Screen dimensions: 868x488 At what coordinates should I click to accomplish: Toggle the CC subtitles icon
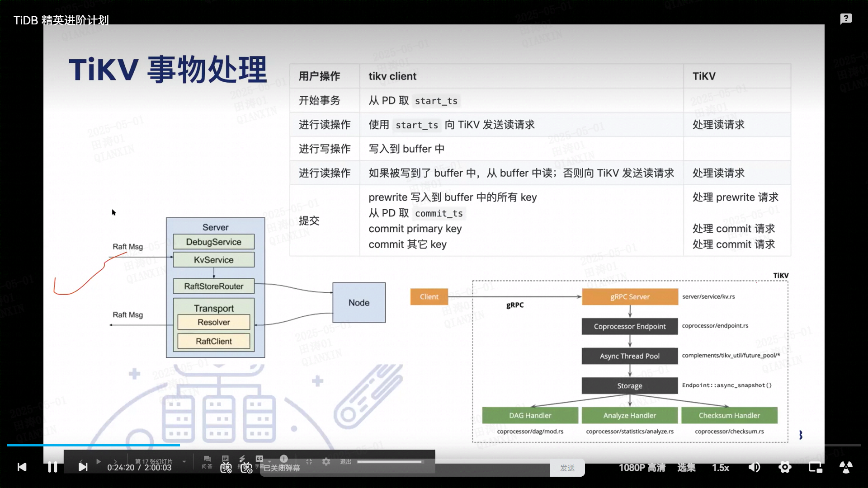pyautogui.click(x=259, y=459)
